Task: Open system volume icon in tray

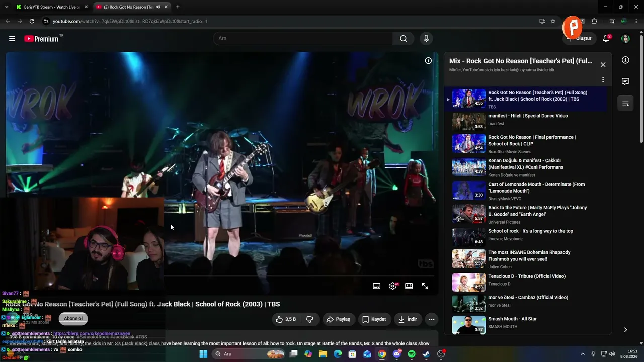Action: (612, 354)
